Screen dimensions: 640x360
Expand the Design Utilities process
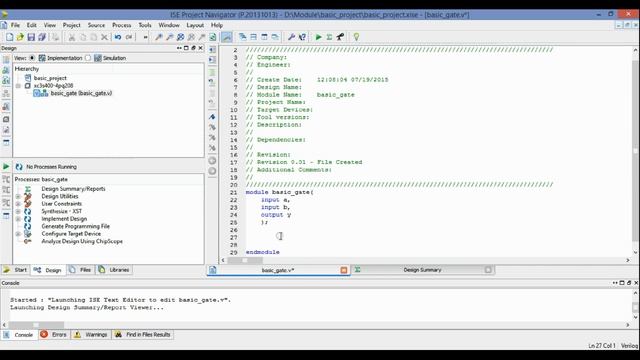pos(18,196)
